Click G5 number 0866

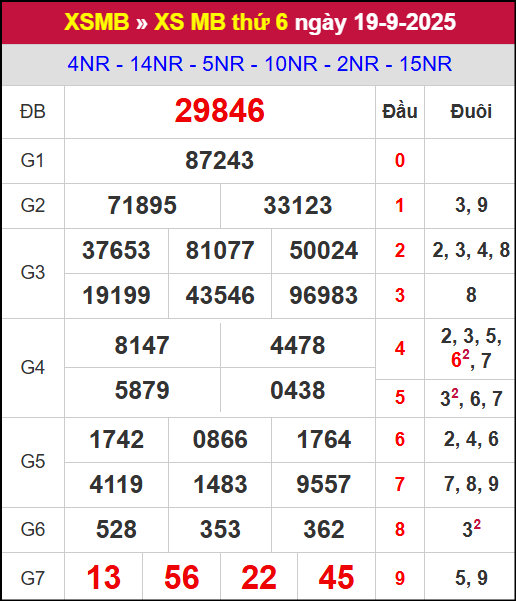pos(220,439)
